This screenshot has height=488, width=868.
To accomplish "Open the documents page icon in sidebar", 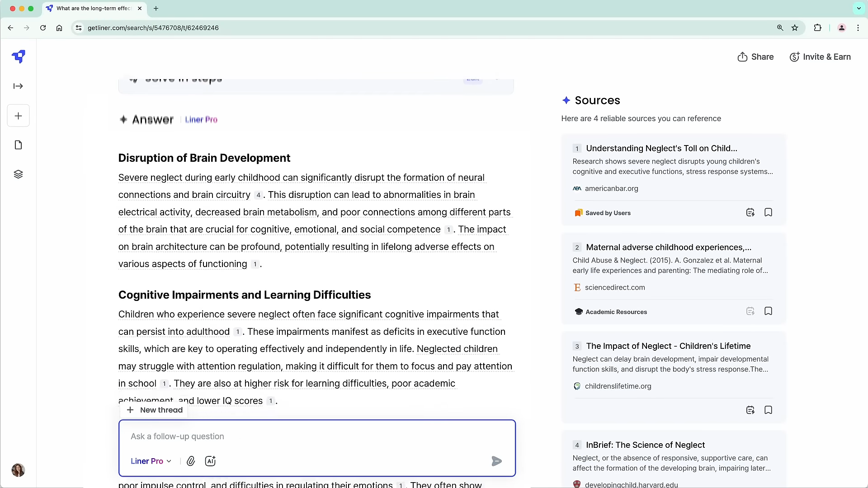I will click(18, 145).
